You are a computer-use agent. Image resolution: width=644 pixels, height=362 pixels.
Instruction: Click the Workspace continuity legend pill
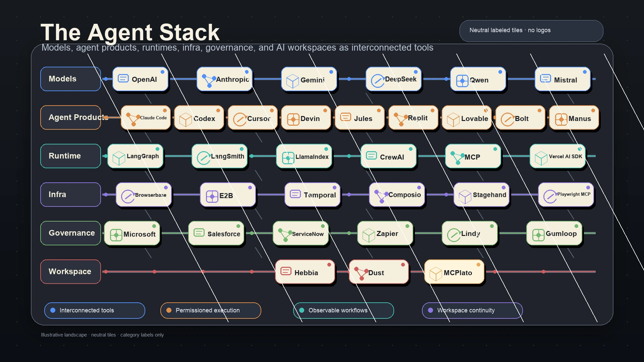[472, 310]
